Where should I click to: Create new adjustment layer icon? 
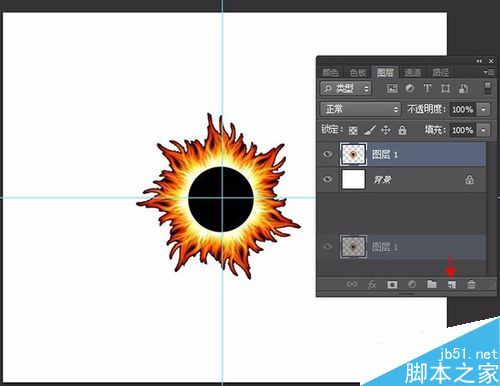tap(412, 284)
